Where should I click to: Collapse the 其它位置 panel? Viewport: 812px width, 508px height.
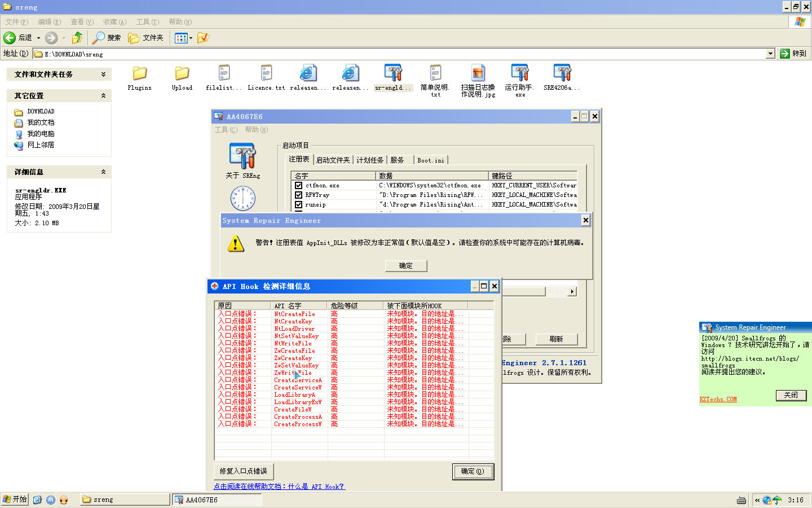pyautogui.click(x=103, y=95)
